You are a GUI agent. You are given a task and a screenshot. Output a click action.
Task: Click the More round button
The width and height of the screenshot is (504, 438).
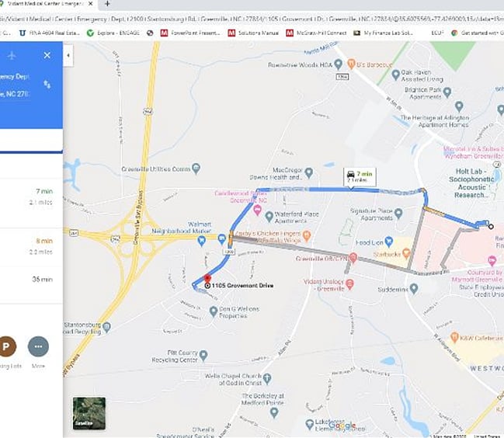(x=38, y=346)
